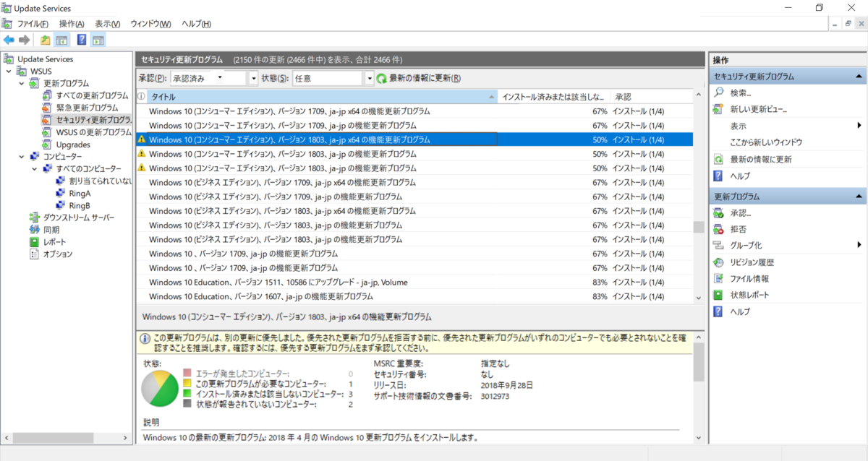868x461 pixels.
Task: Click the info icon in the column header
Action: pos(142,96)
